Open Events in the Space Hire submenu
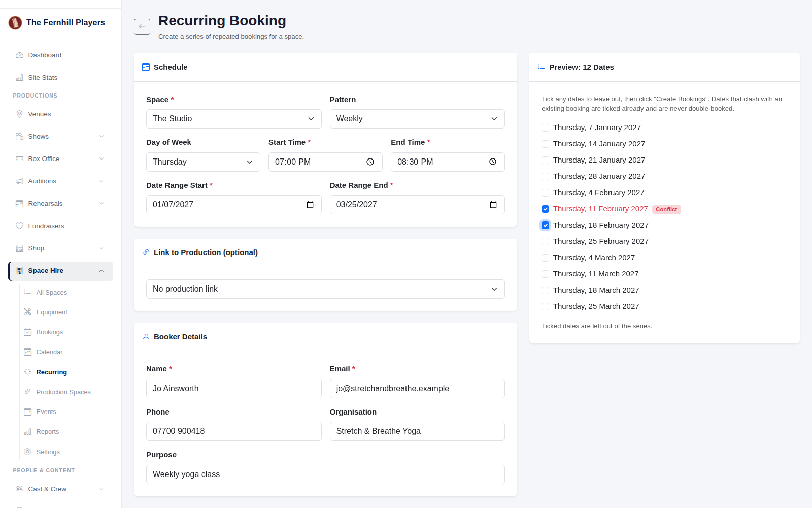Viewport: 812px width, 508px height. [46, 412]
